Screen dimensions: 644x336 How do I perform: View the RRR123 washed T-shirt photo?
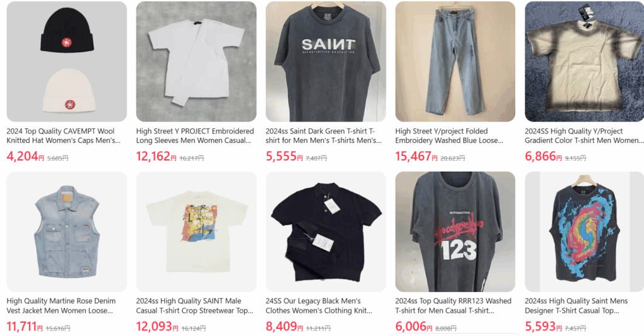455,232
